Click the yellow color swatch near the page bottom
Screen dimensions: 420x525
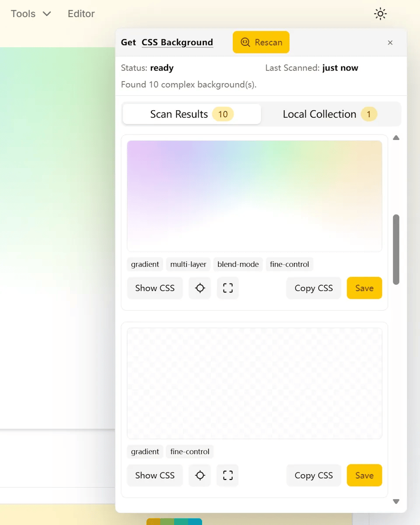(x=153, y=522)
